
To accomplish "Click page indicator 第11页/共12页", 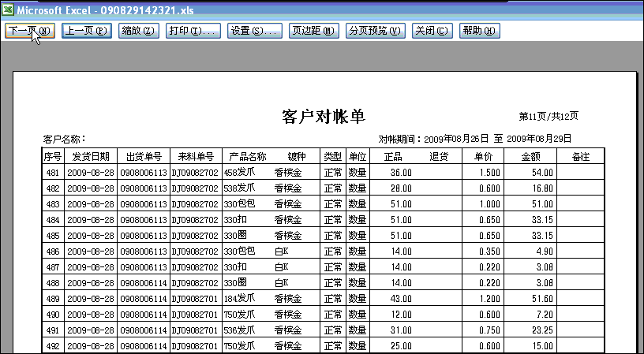I will coord(549,117).
